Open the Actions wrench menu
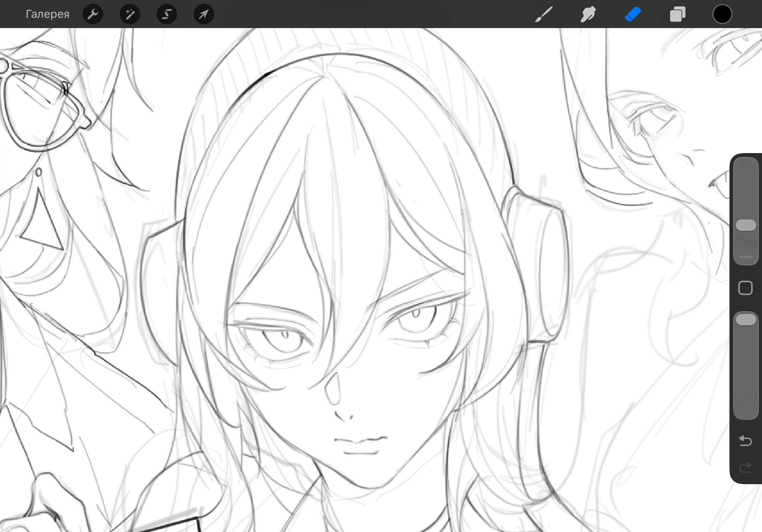Viewport: 762px width, 532px height. (93, 14)
